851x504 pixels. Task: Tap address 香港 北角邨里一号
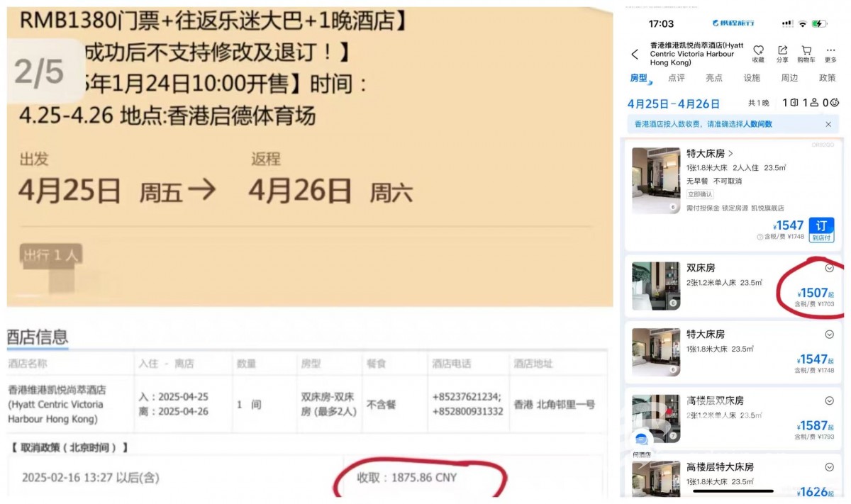555,404
